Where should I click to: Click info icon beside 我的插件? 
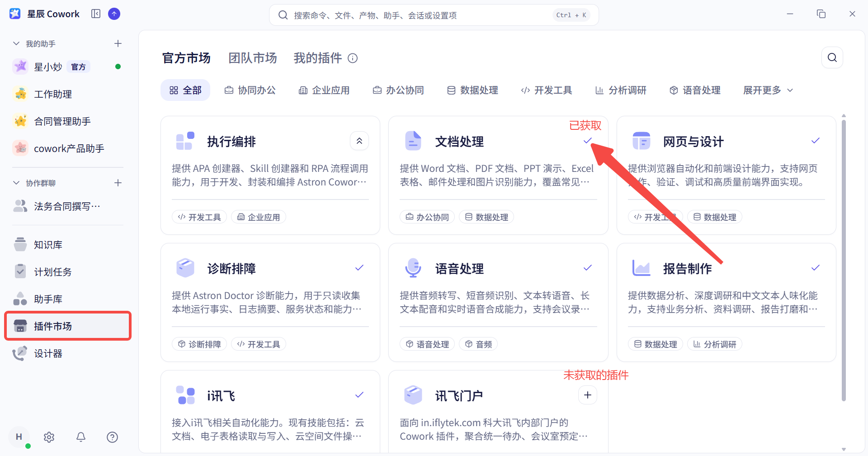353,58
